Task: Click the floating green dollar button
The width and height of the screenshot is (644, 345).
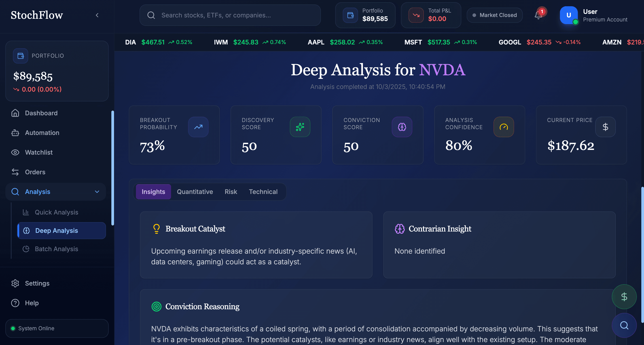Action: point(624,297)
